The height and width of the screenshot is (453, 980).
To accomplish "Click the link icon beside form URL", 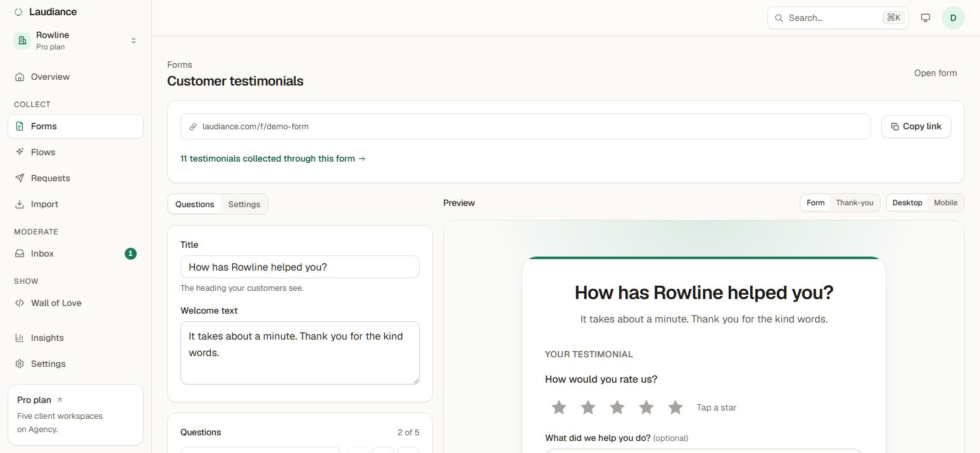I will tap(193, 127).
